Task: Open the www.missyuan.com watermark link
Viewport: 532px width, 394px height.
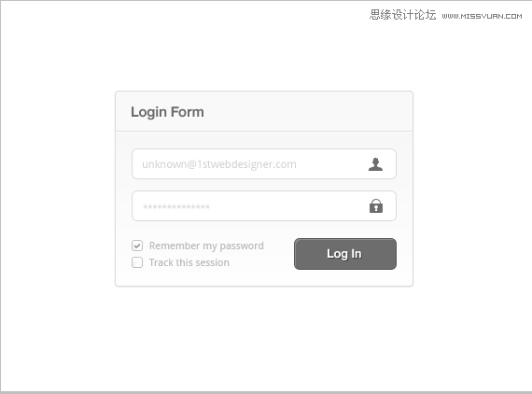Action: tap(482, 16)
